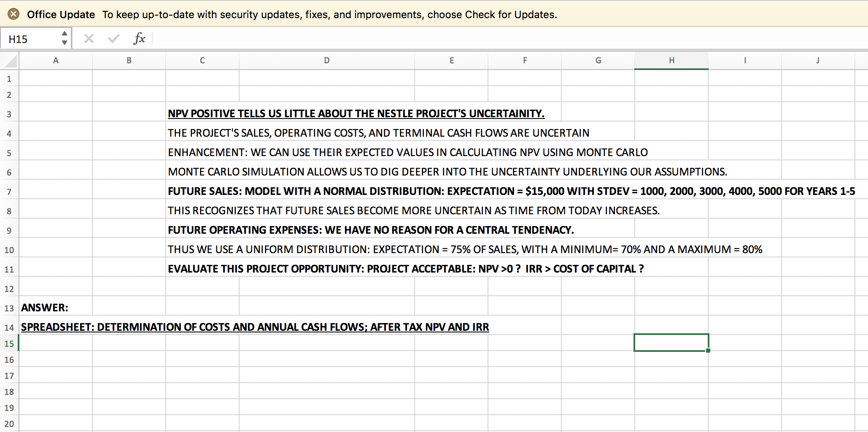Image resolution: width=868 pixels, height=432 pixels.
Task: Click the fill handle of cell H15
Action: coord(708,351)
